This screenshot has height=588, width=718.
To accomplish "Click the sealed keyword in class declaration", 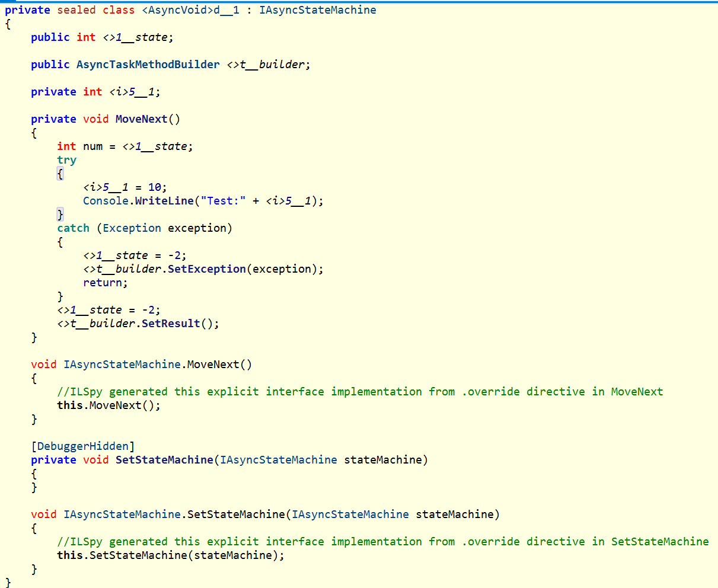I will point(76,10).
